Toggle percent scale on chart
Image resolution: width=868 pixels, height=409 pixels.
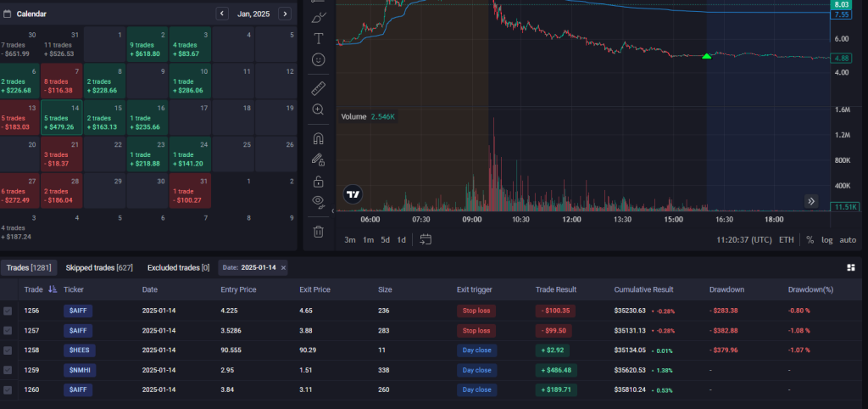point(810,240)
